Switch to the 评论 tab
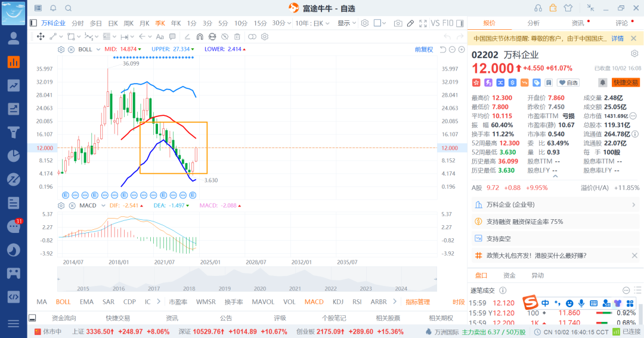 pos(621,23)
